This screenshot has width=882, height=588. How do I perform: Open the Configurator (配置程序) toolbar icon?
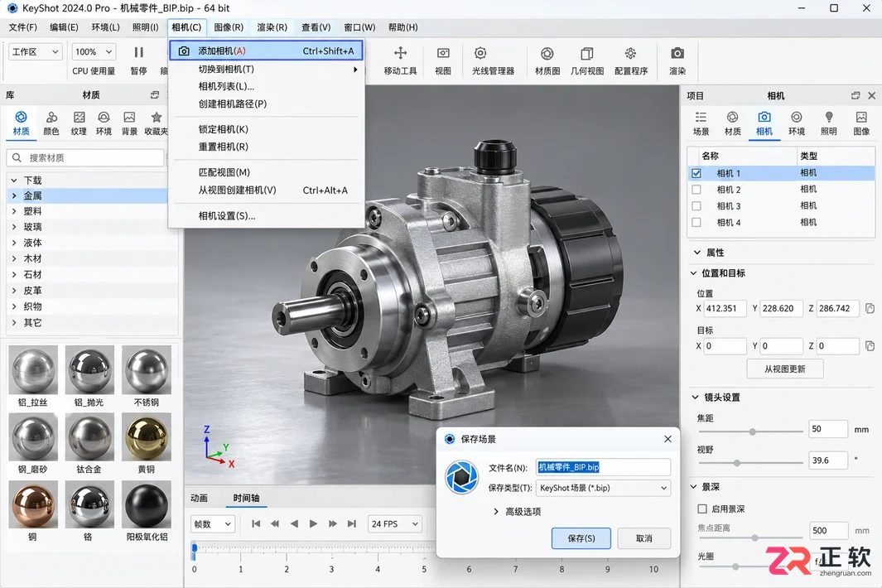point(630,54)
